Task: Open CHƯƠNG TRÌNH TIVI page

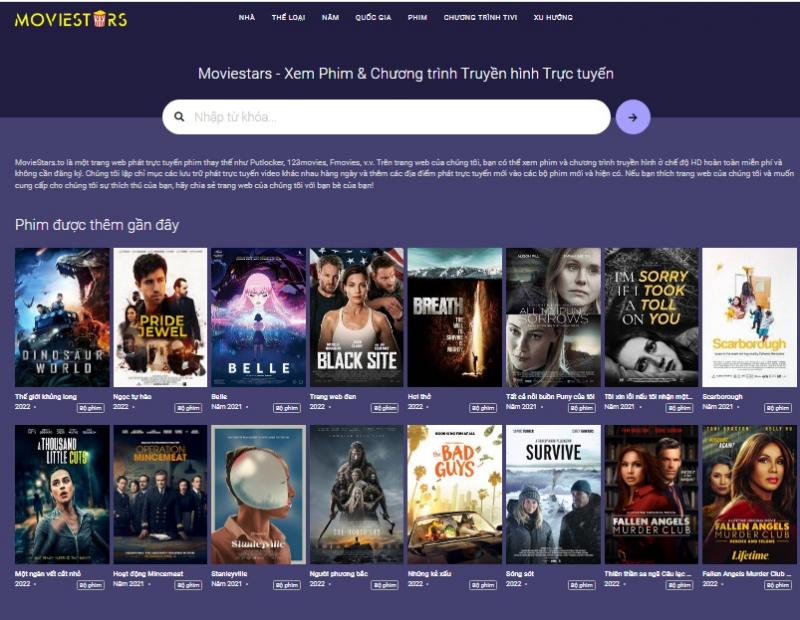Action: click(x=480, y=17)
